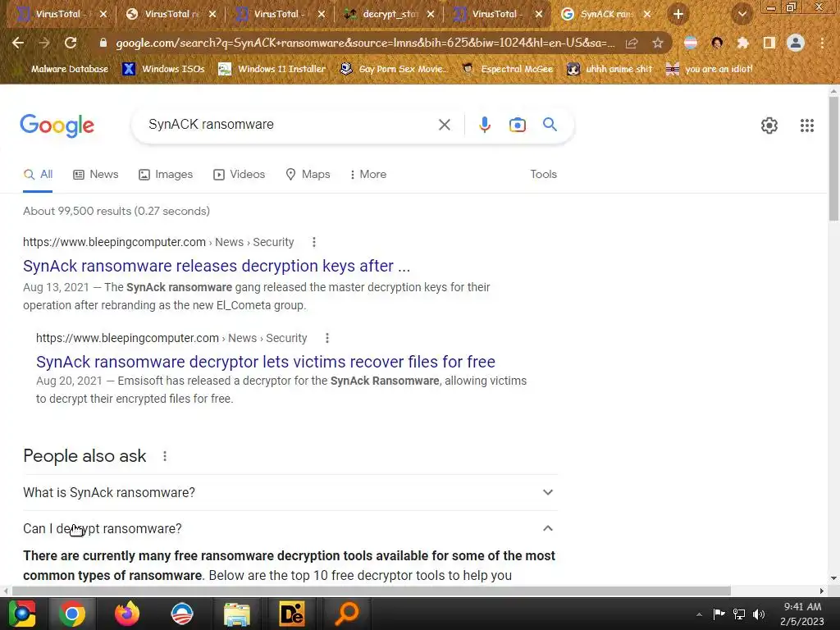Select the Images search filter

[166, 175]
